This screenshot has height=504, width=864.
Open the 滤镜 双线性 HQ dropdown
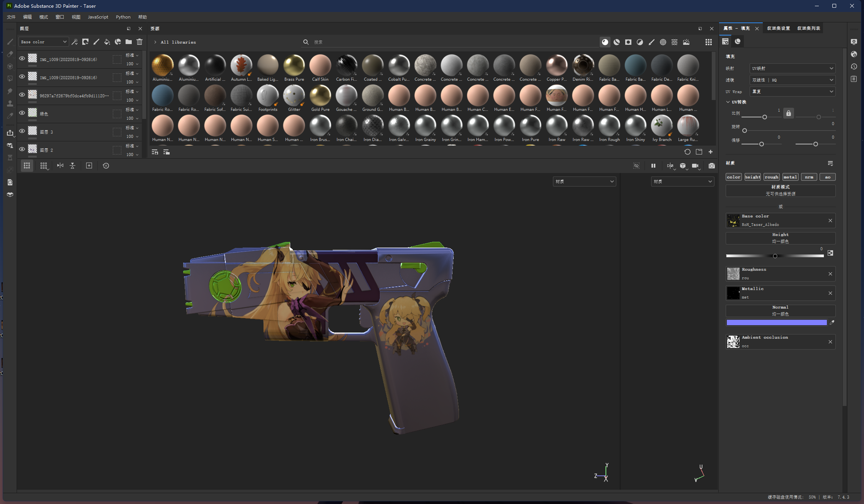pyautogui.click(x=792, y=80)
